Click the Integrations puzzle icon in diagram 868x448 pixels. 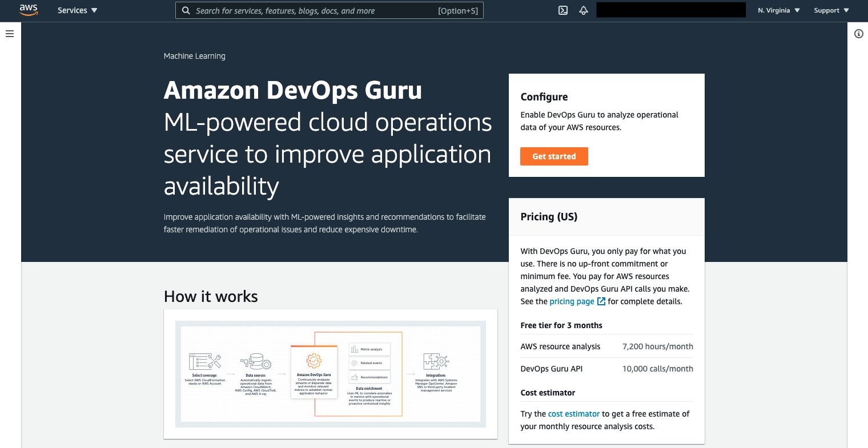coord(436,362)
